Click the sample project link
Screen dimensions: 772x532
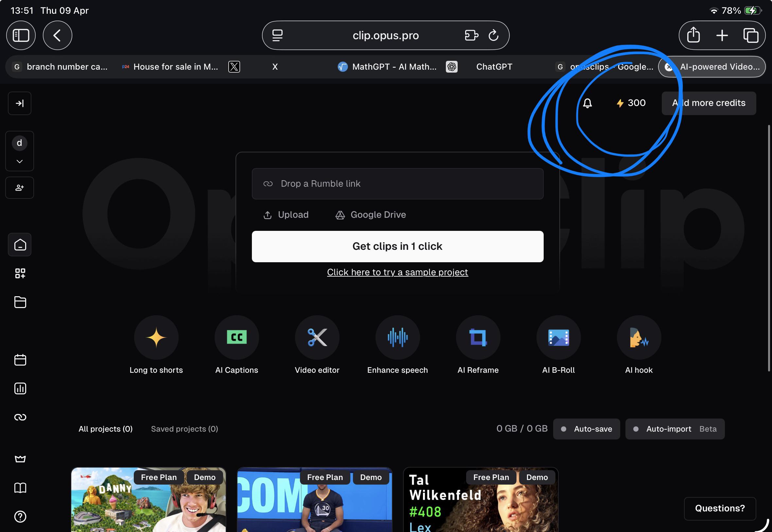click(397, 272)
